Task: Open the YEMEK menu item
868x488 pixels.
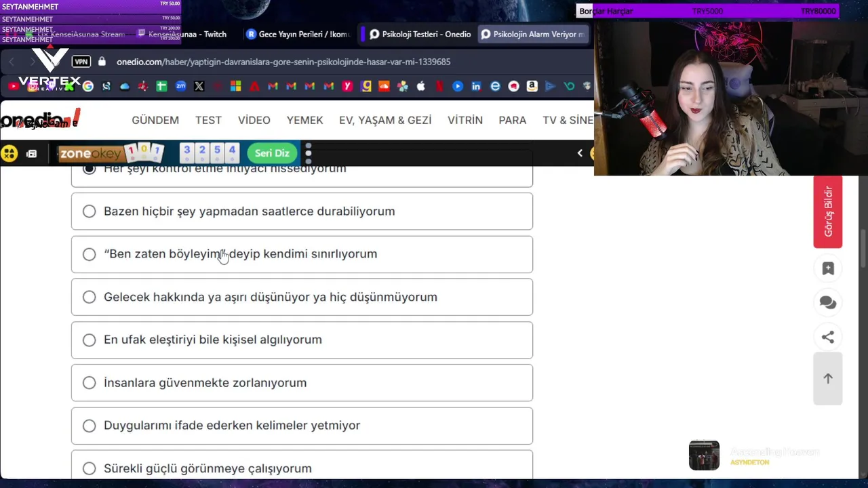Action: [x=304, y=120]
